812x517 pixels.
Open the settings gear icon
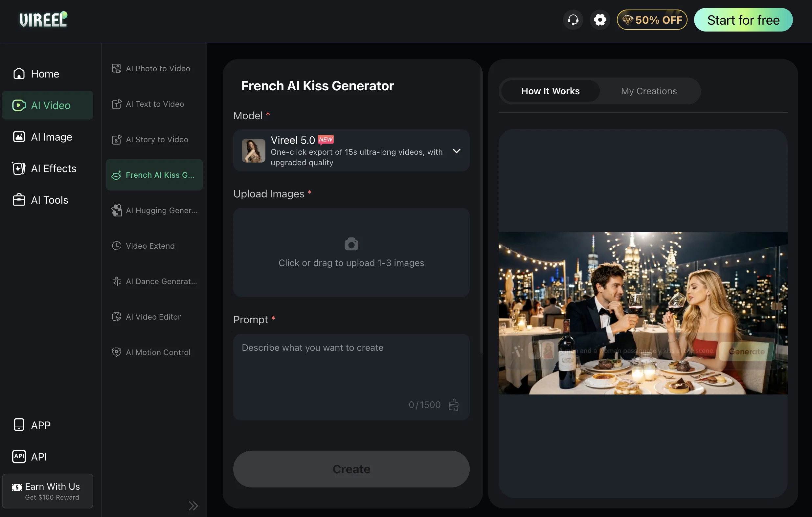[600, 20]
